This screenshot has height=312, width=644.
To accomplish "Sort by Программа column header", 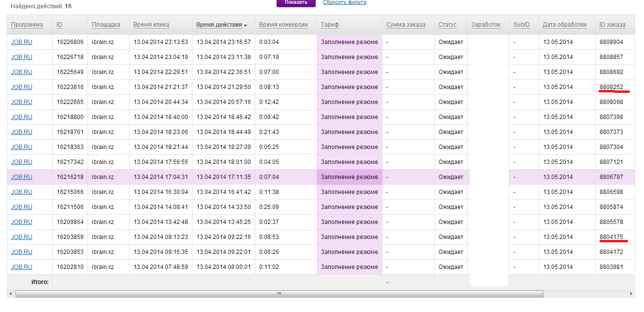I will [x=27, y=25].
